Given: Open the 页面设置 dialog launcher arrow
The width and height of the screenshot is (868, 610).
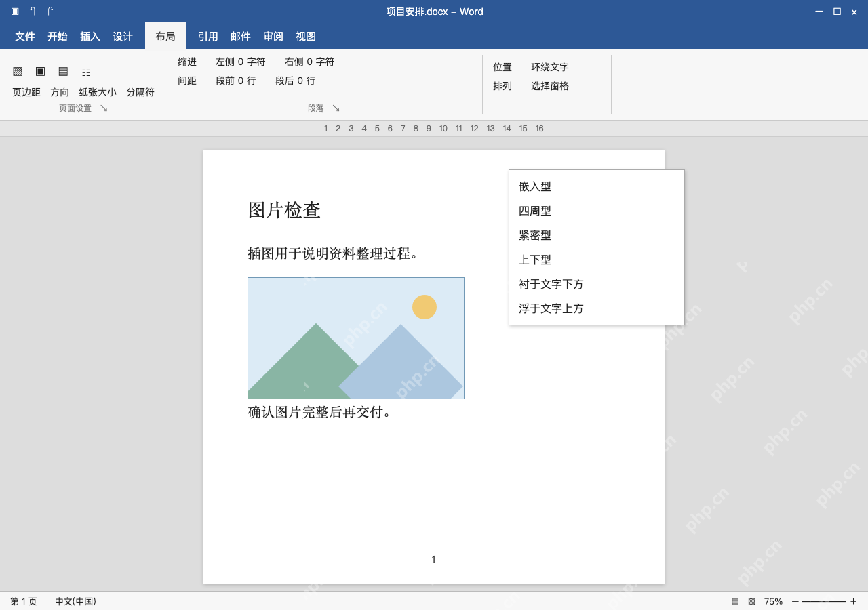Looking at the screenshot, I should point(104,108).
